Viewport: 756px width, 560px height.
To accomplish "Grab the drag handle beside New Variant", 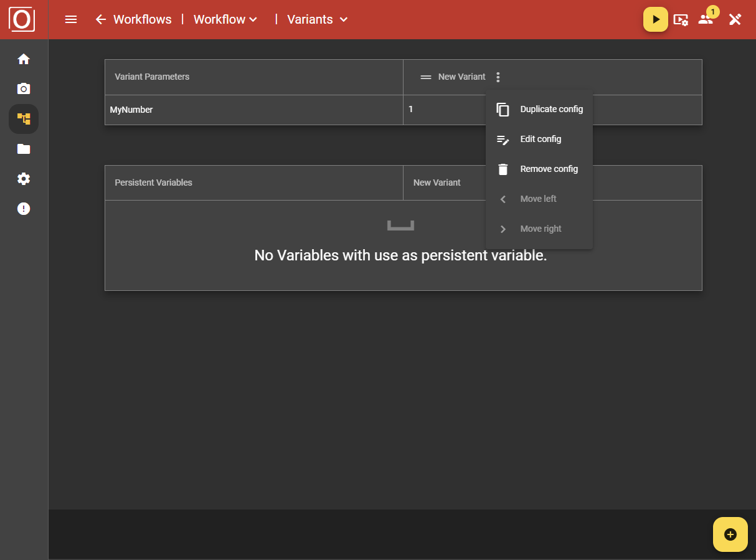I will pyautogui.click(x=425, y=77).
